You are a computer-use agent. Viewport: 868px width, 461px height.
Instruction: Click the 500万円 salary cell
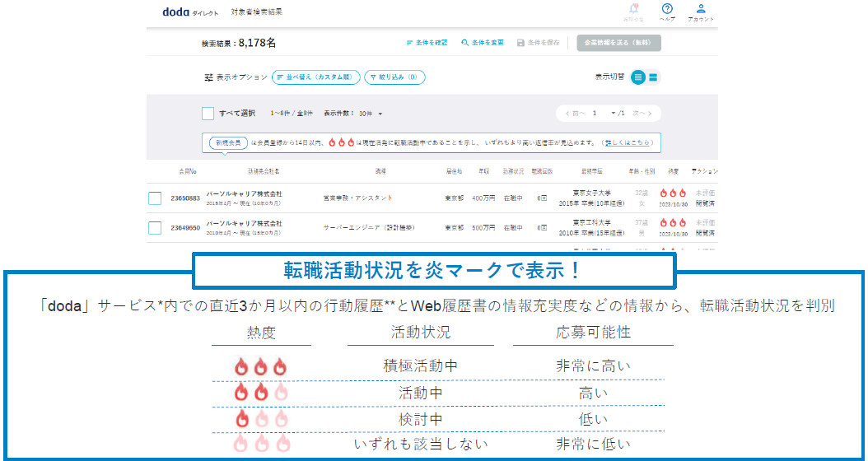click(483, 227)
